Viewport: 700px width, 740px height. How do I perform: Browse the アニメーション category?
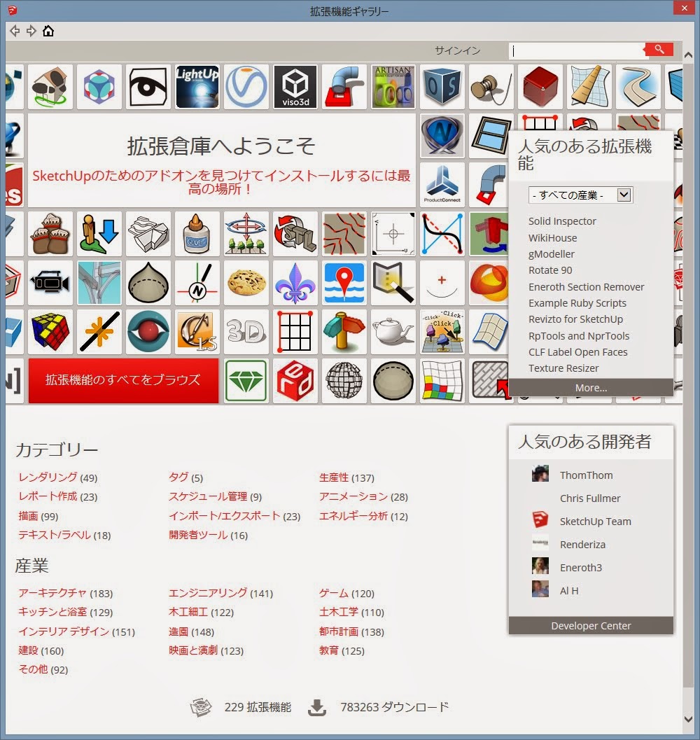tap(353, 496)
